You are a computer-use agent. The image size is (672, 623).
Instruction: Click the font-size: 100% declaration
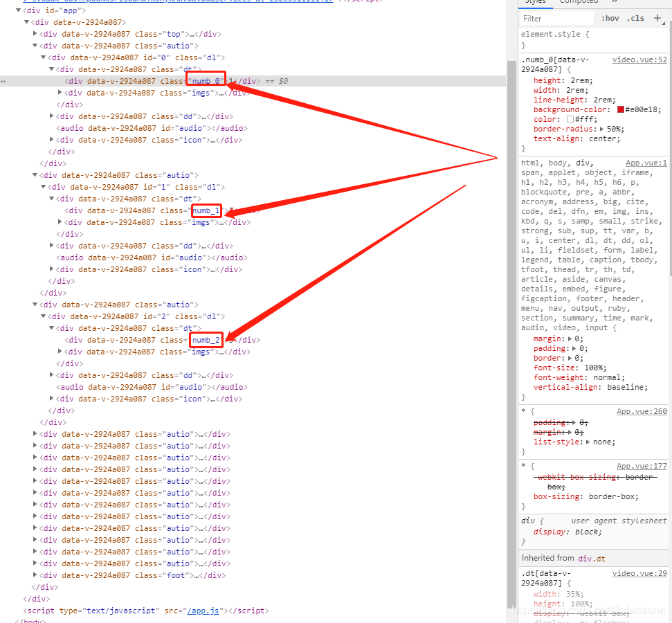pos(570,368)
